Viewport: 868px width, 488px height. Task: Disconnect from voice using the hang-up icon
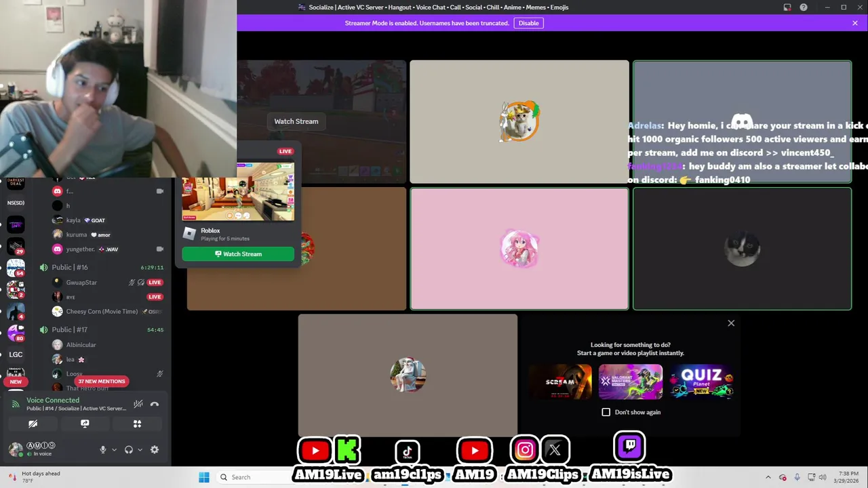(155, 404)
